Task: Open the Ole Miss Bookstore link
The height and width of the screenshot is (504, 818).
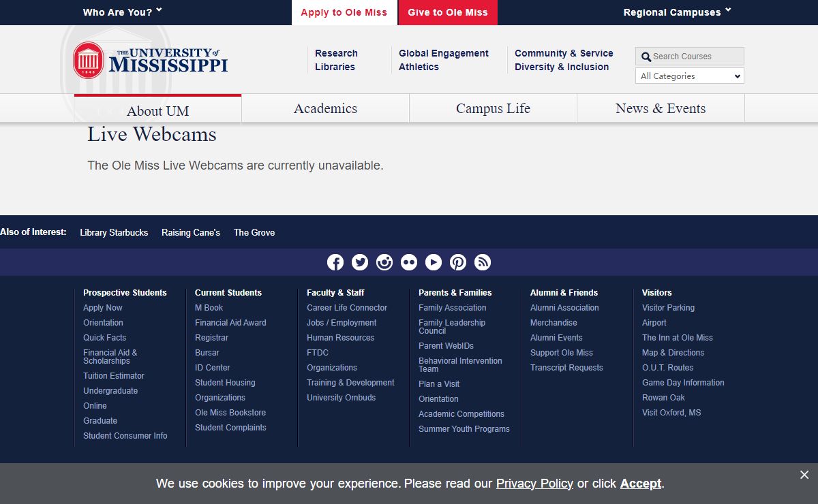Action: click(230, 413)
